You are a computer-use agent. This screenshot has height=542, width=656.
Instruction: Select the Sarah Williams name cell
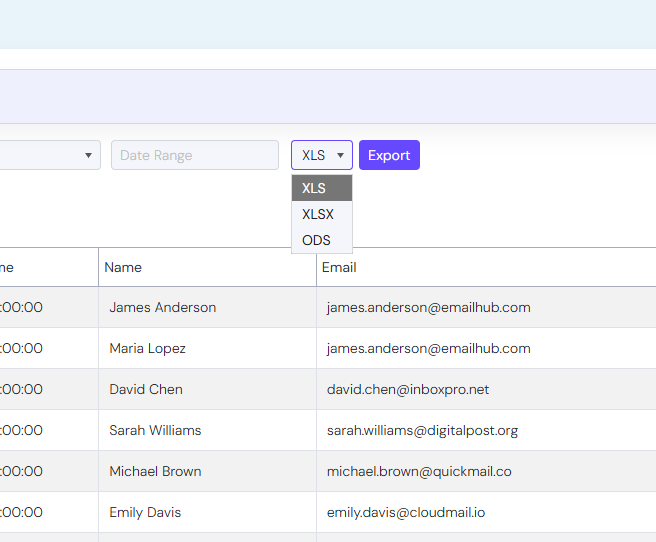point(208,430)
